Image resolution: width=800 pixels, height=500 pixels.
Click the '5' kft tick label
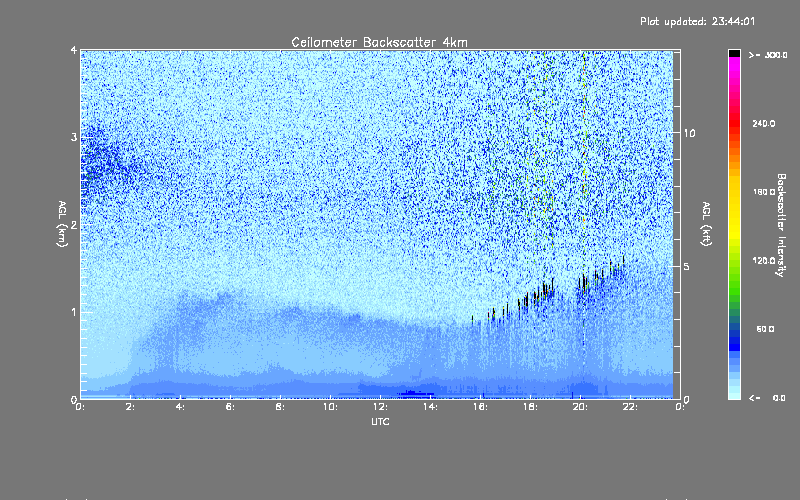click(687, 267)
